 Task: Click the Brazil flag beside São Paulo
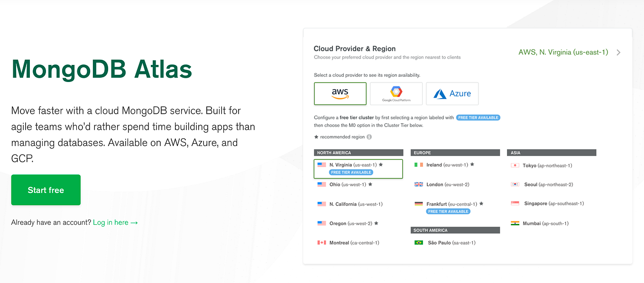pos(418,242)
